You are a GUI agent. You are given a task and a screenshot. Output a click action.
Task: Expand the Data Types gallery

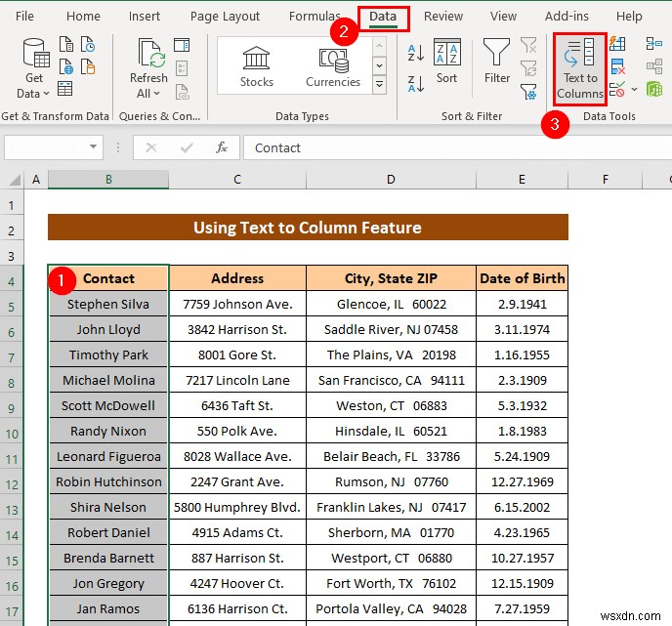tap(380, 85)
